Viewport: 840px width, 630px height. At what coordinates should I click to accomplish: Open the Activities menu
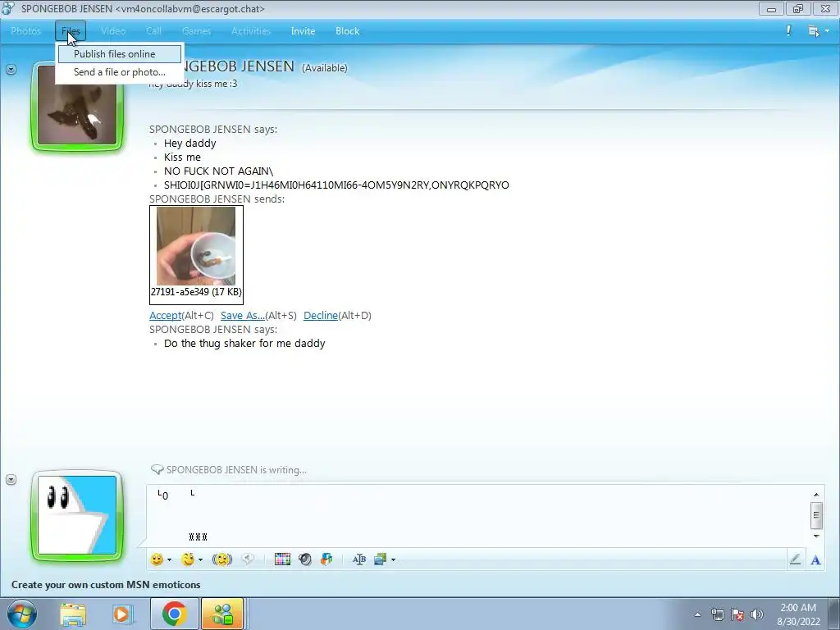coord(251,31)
